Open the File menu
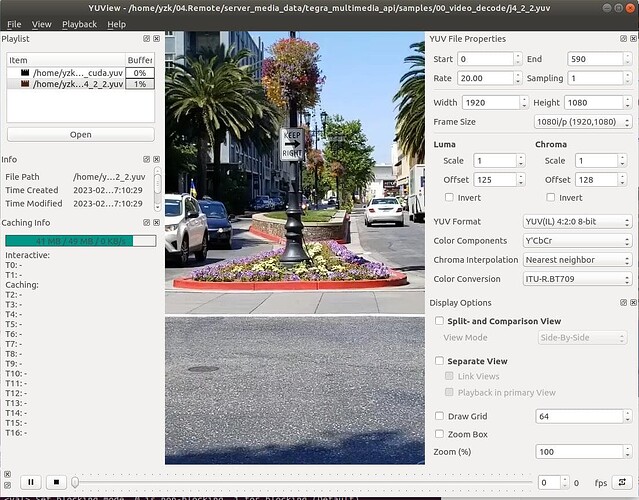The image size is (639, 500). 14,24
